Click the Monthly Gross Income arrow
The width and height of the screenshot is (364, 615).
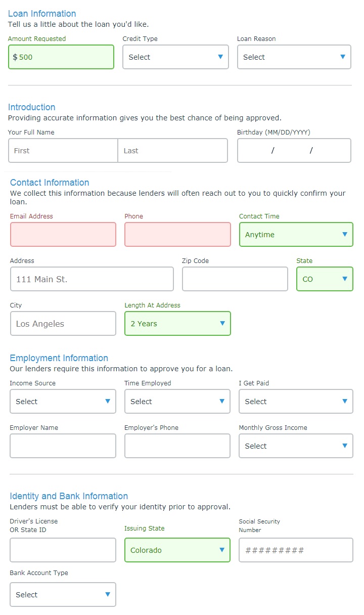click(x=345, y=446)
